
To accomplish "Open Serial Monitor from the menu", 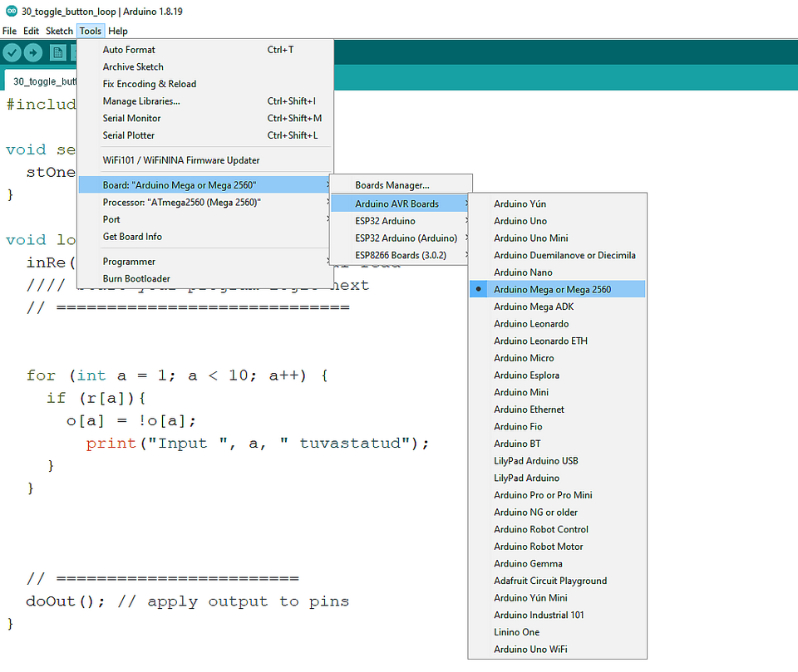I will point(131,118).
